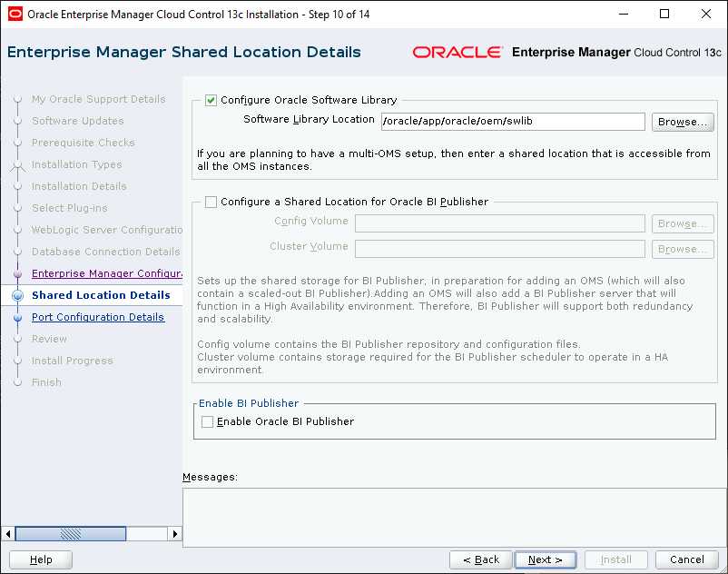Click the Cluster Volume input field
728x574 pixels.
[499, 249]
